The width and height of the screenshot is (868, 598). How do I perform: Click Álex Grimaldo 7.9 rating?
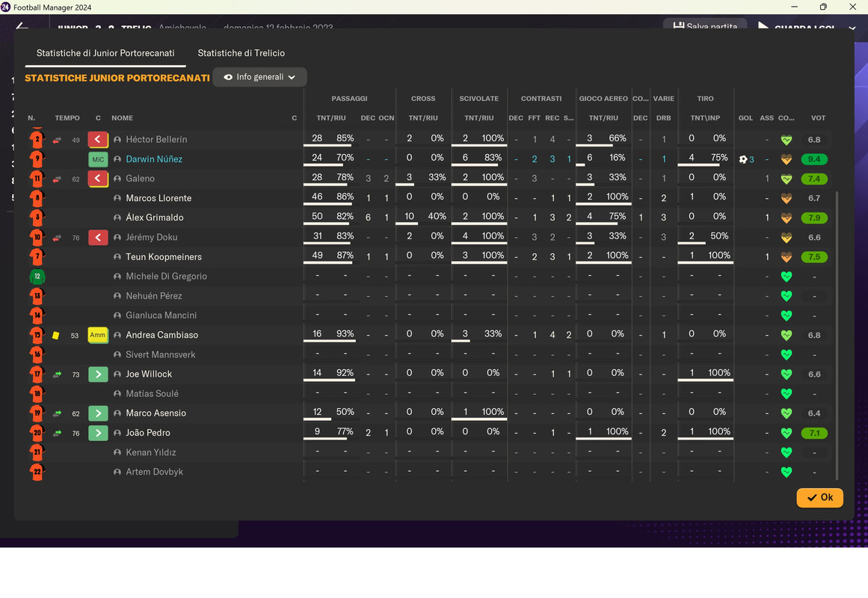[813, 218]
